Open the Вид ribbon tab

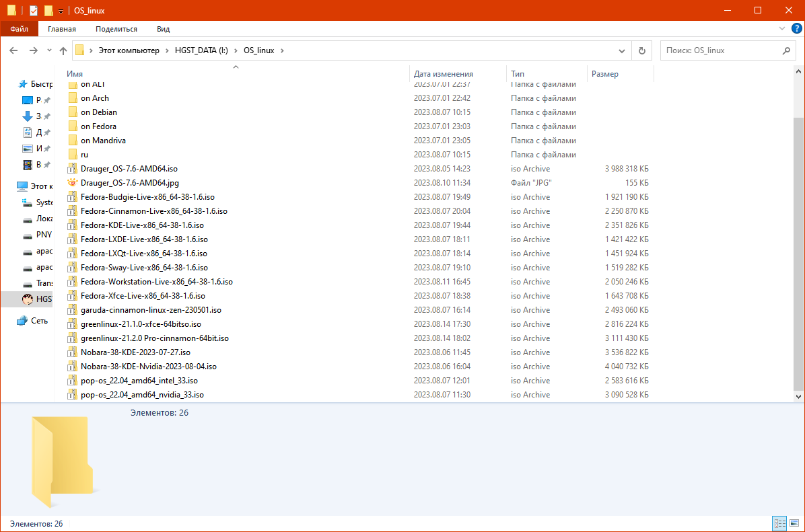click(164, 29)
